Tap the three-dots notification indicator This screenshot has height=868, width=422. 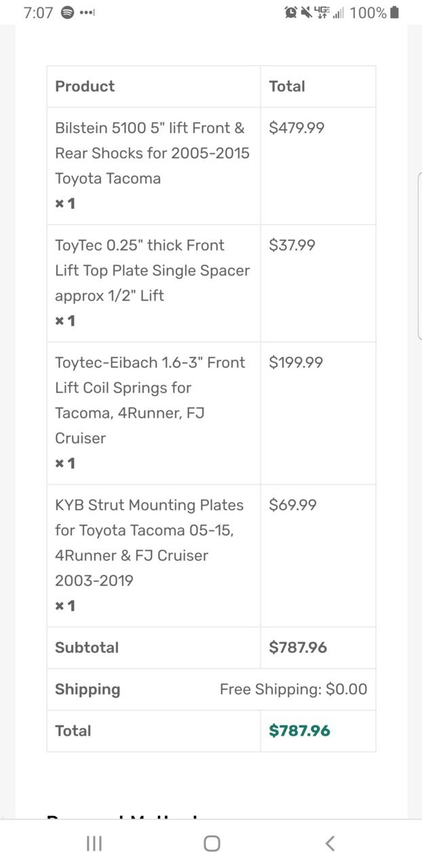87,12
